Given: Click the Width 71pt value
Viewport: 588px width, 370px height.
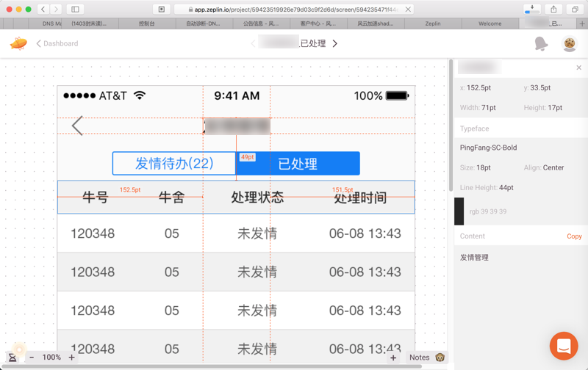Looking at the screenshot, I should tap(489, 108).
